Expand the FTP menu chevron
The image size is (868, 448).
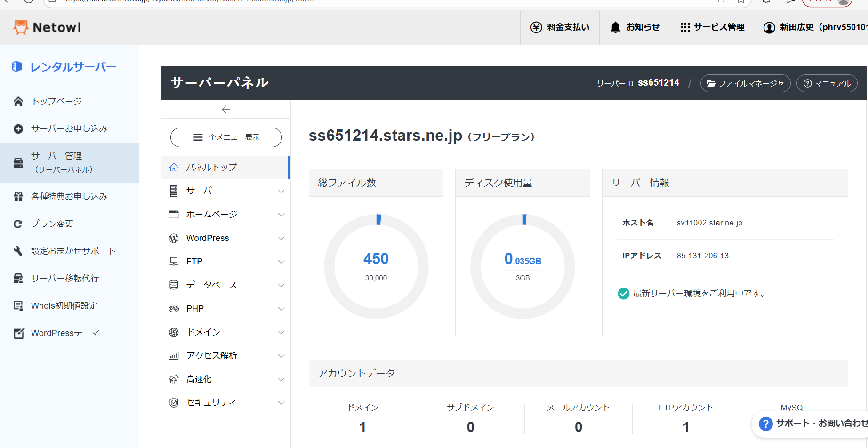281,262
